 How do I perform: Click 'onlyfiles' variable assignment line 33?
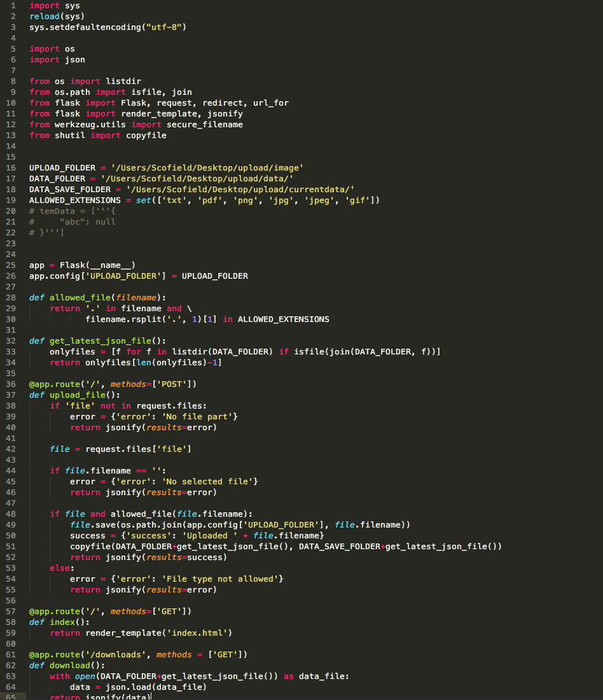coord(73,352)
